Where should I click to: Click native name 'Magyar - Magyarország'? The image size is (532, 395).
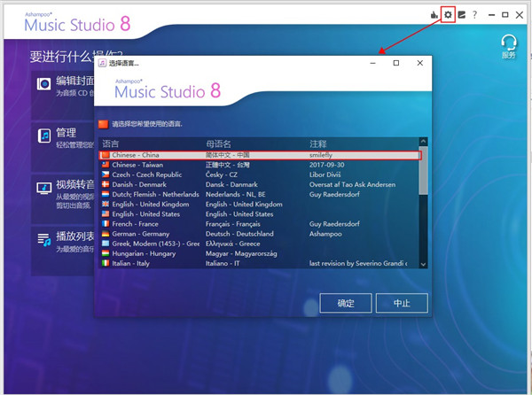(x=241, y=253)
